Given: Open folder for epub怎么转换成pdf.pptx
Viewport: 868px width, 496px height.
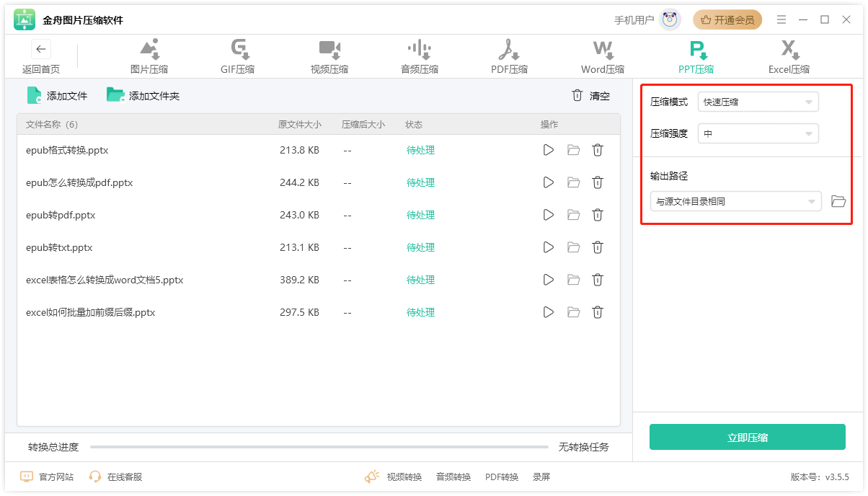Looking at the screenshot, I should [573, 182].
